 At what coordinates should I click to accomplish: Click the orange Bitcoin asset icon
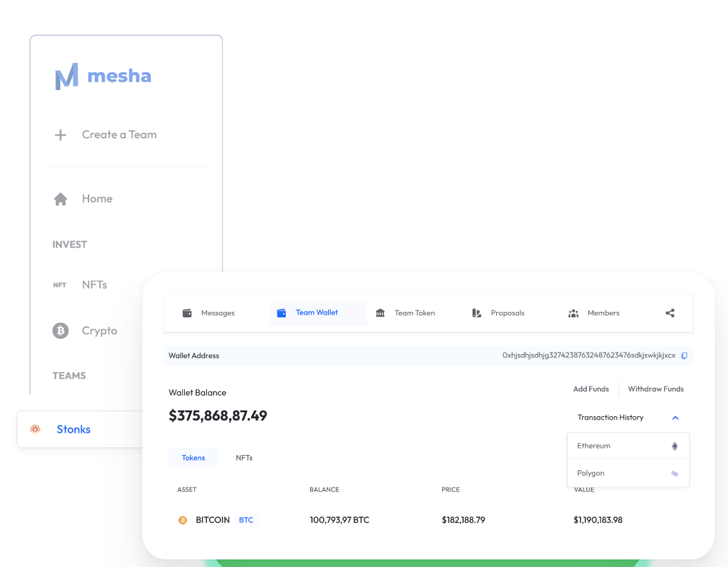183,520
